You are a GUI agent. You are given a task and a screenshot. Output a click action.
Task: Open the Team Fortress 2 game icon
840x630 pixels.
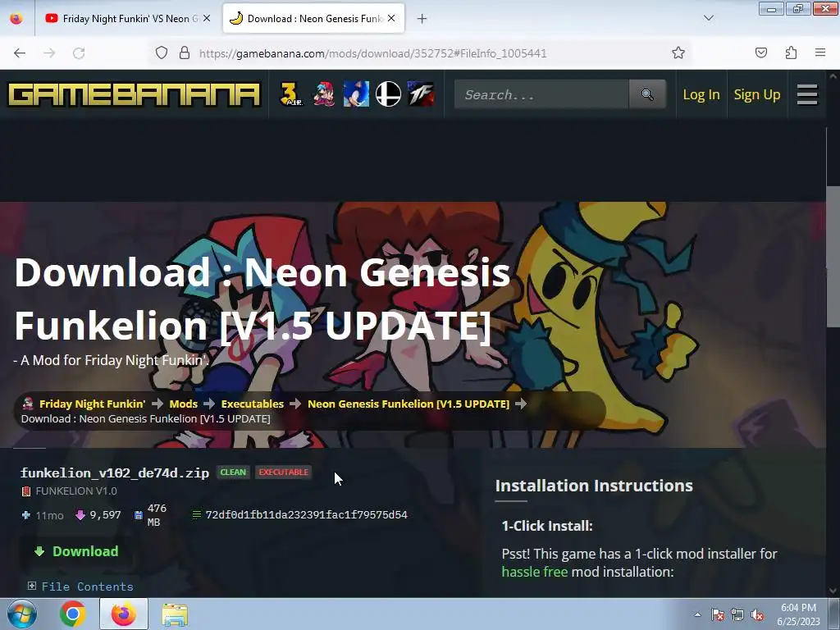pos(421,94)
